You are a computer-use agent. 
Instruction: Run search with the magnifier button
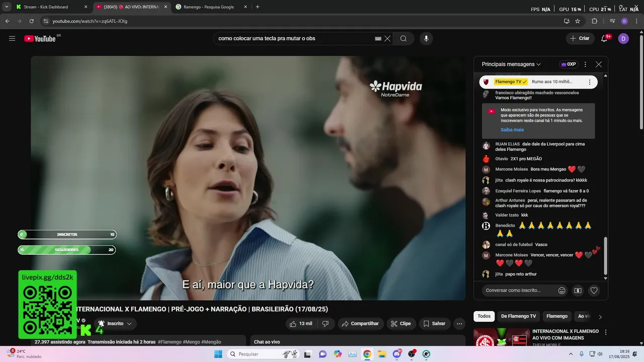tap(404, 39)
